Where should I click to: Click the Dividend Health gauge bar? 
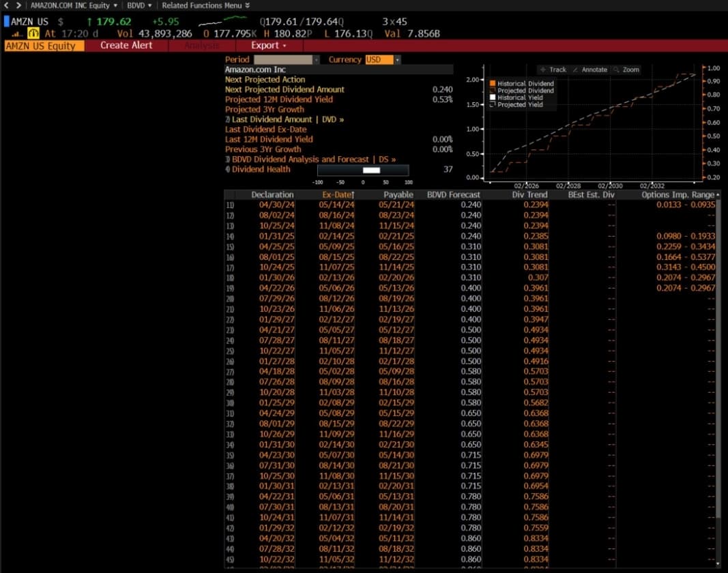tap(363, 170)
